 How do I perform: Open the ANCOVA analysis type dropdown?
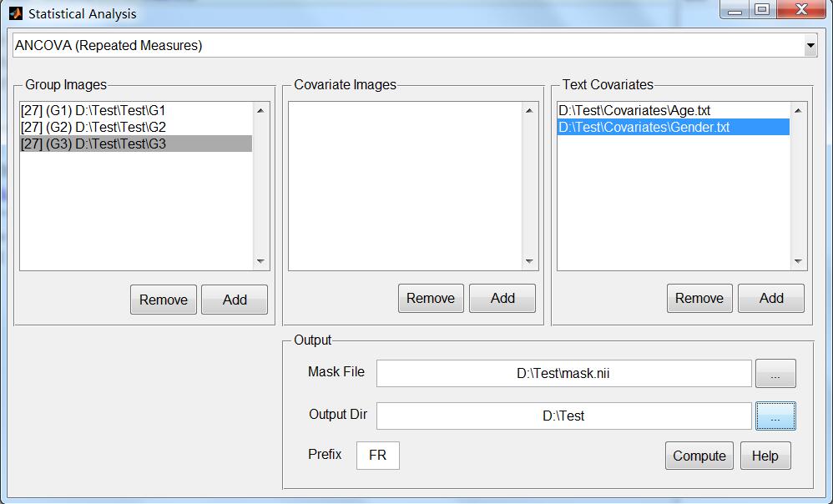(810, 46)
